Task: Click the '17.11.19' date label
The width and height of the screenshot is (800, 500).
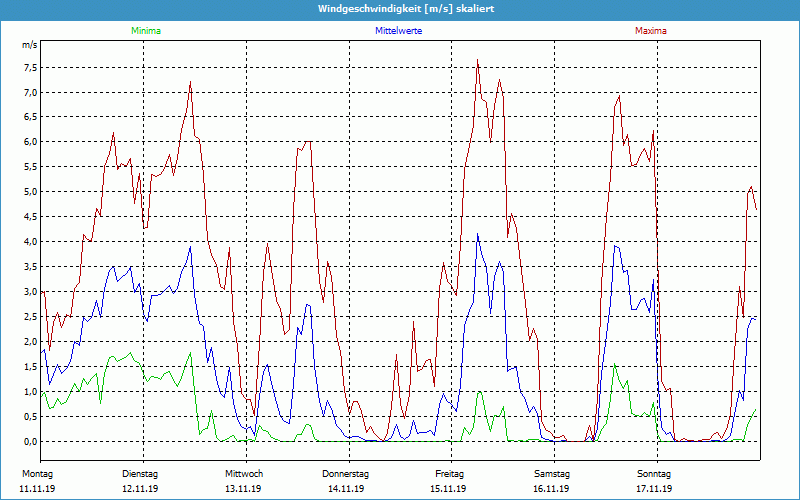Action: pyautogui.click(x=654, y=489)
